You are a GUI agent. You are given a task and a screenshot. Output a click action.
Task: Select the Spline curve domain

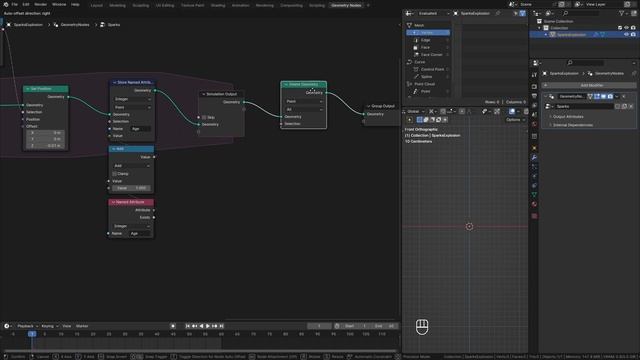(x=426, y=77)
